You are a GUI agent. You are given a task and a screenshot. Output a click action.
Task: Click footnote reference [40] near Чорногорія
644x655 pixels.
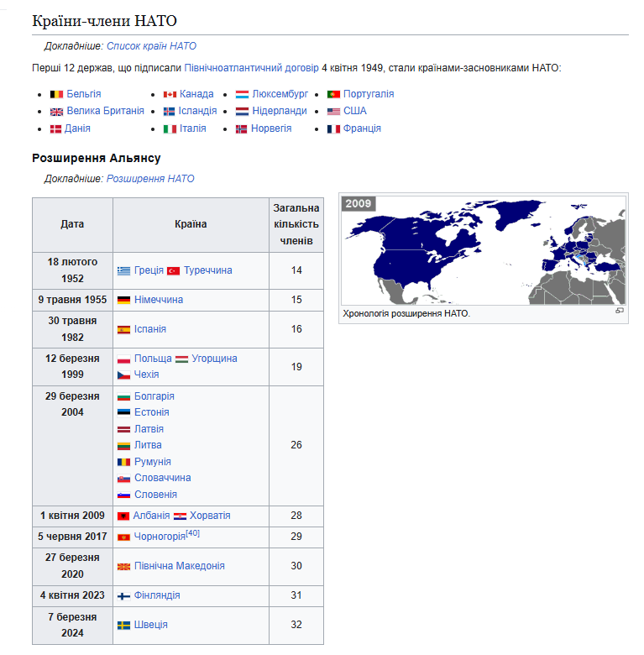[192, 533]
